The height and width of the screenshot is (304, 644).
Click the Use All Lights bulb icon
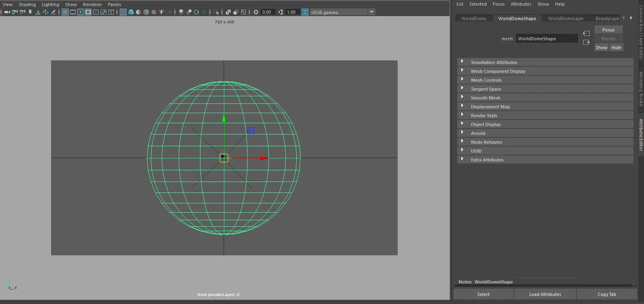tap(161, 12)
